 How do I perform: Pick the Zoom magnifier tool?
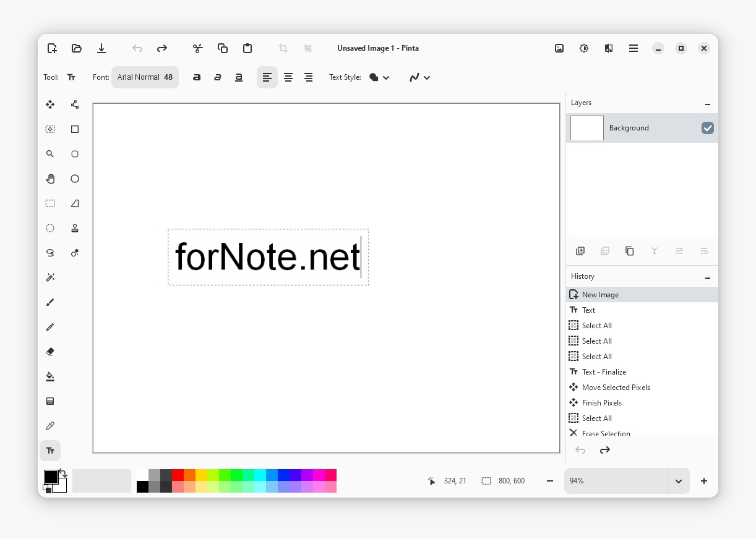coord(50,154)
